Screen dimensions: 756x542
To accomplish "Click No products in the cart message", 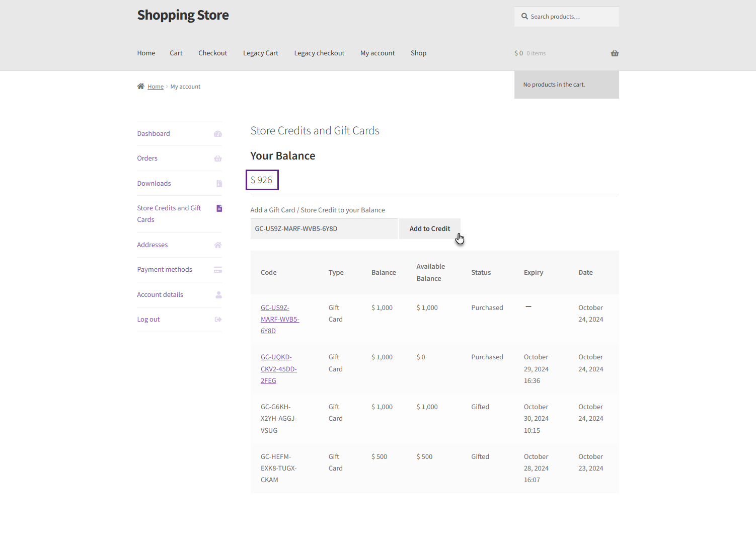I will (554, 85).
